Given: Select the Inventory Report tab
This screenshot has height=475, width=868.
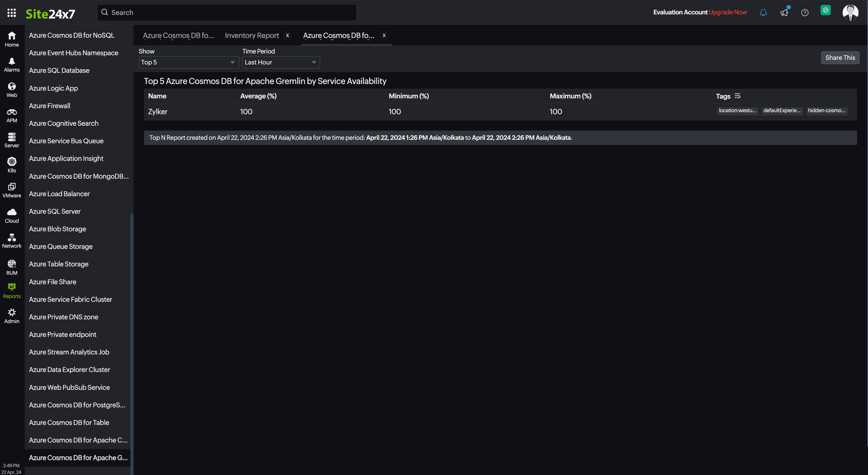Looking at the screenshot, I should coord(251,36).
